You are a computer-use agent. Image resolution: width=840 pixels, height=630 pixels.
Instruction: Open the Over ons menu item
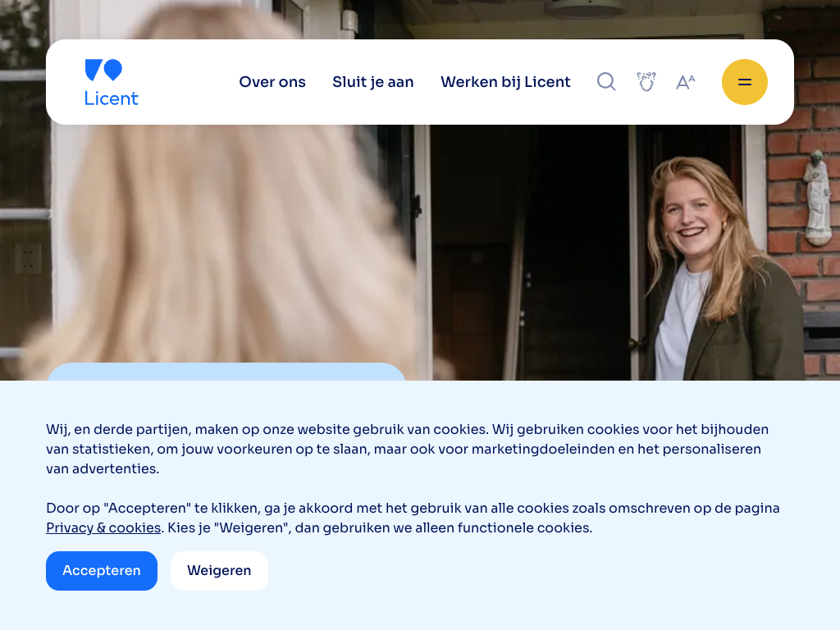tap(272, 82)
